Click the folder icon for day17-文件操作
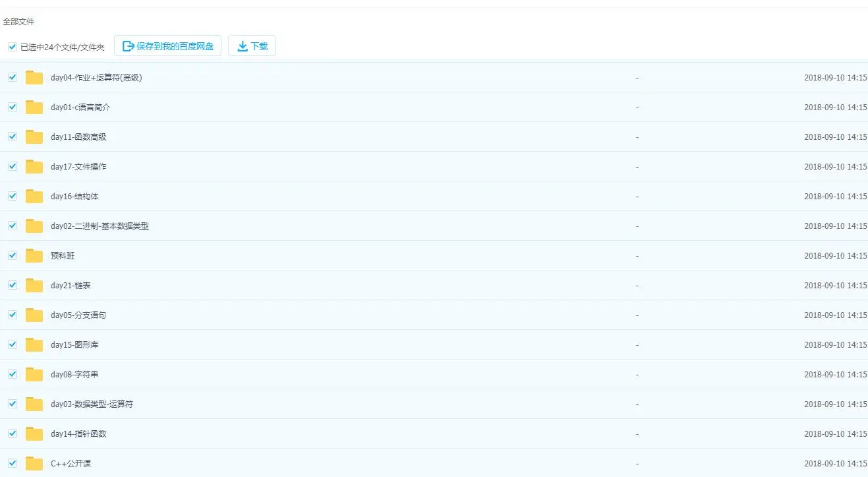Viewport: 868px width, 477px height. 34,166
